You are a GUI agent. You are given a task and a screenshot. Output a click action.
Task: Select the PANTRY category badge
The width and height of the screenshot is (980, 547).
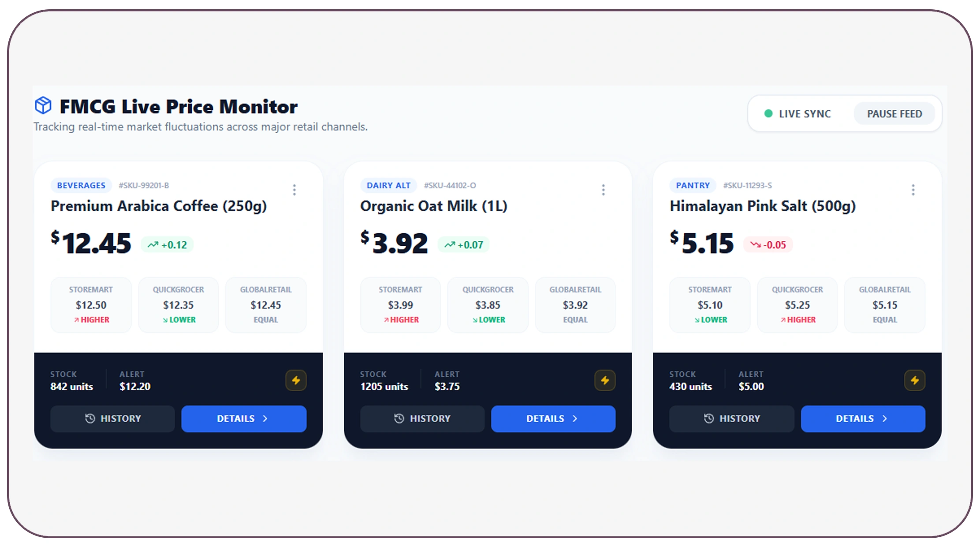point(693,185)
